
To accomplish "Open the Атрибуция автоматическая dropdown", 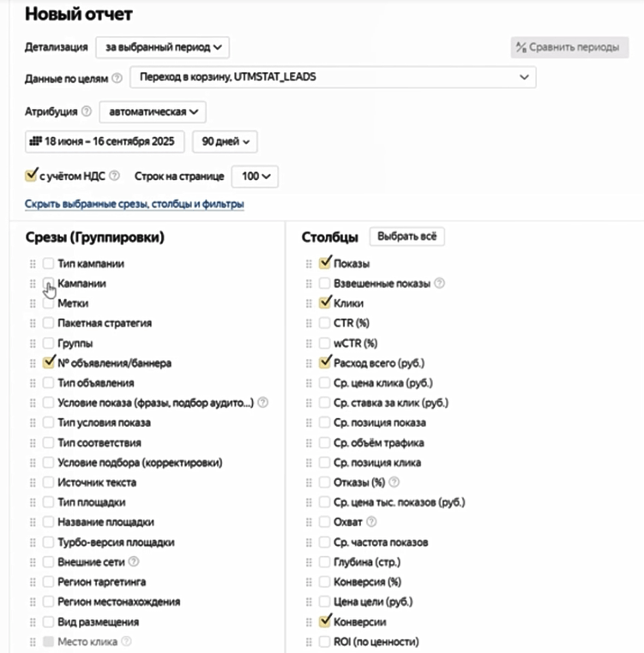I will 152,111.
